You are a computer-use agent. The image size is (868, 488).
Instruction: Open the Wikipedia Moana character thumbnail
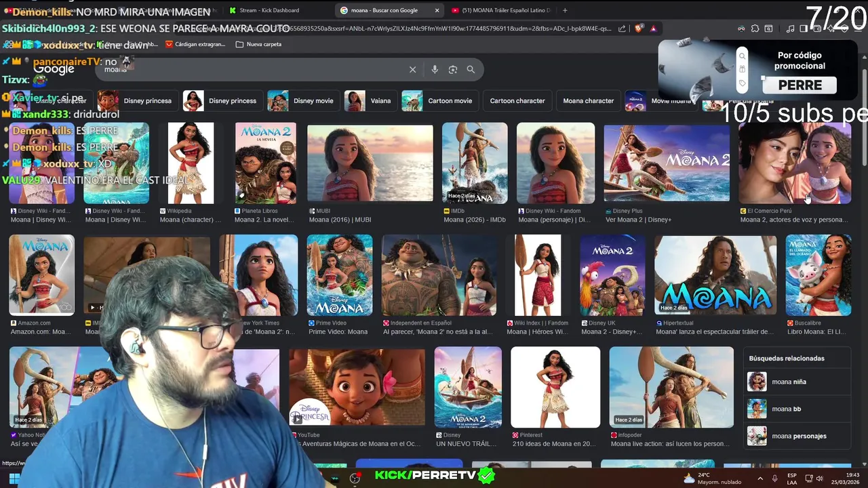click(x=191, y=163)
